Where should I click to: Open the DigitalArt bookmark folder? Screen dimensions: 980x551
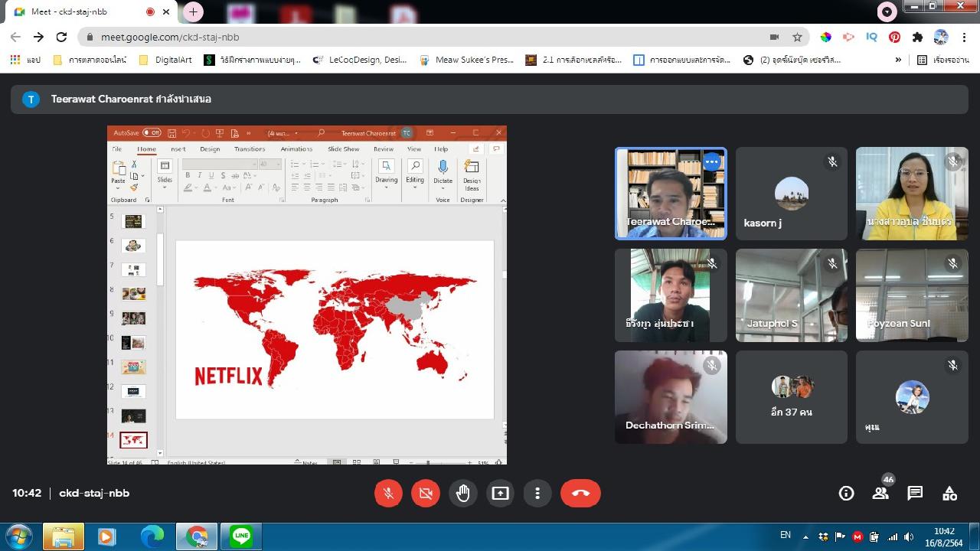pyautogui.click(x=165, y=60)
